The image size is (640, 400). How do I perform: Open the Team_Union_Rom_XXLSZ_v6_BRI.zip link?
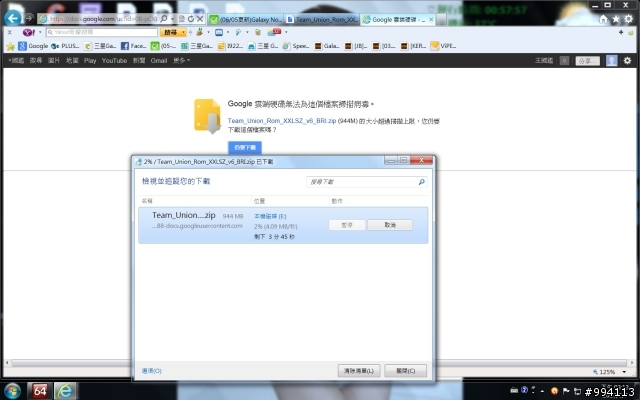[282, 121]
